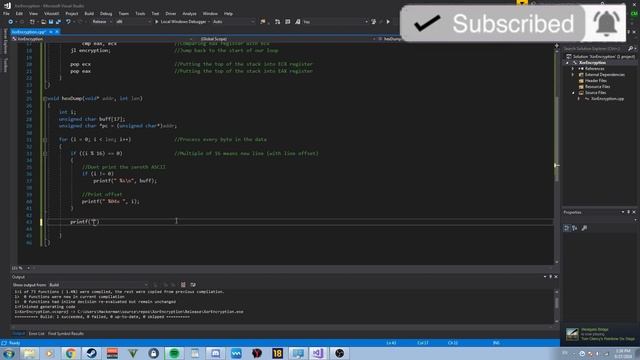
Task: Expand the References node
Action: click(x=573, y=69)
